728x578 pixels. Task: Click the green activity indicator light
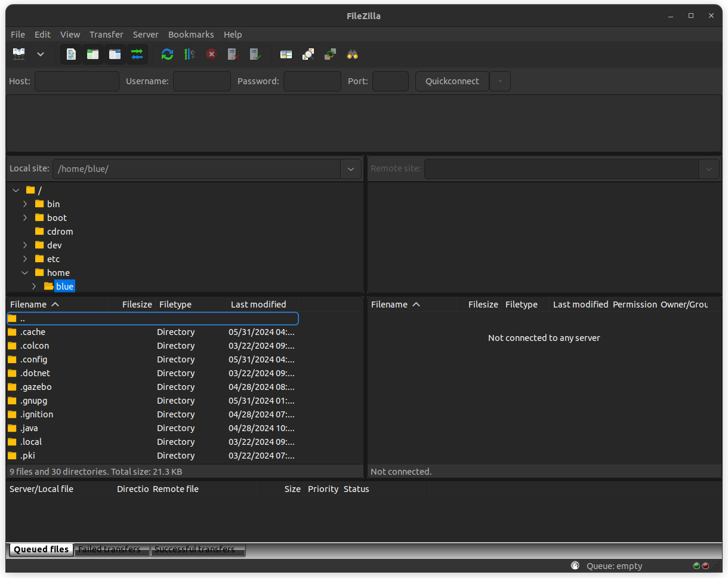(x=696, y=566)
